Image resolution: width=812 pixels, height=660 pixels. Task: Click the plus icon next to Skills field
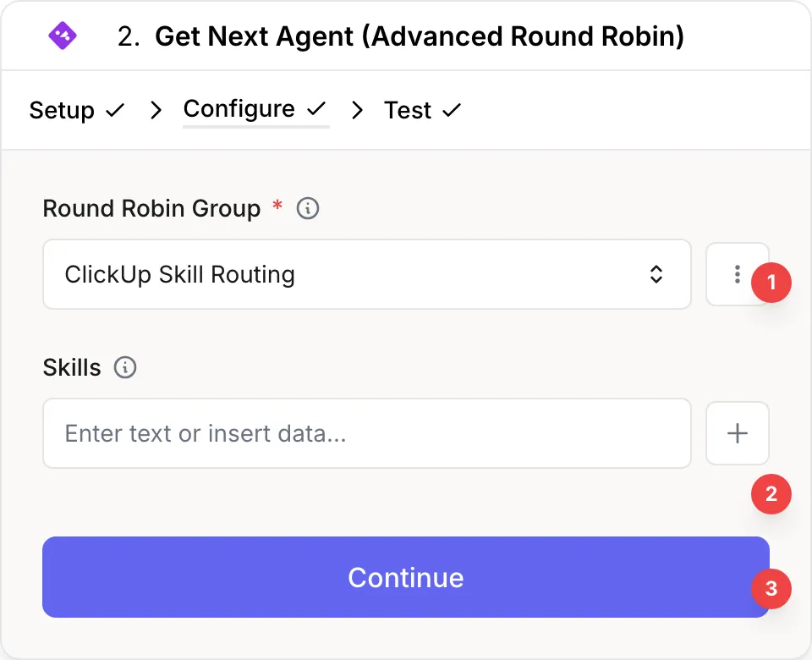click(737, 433)
